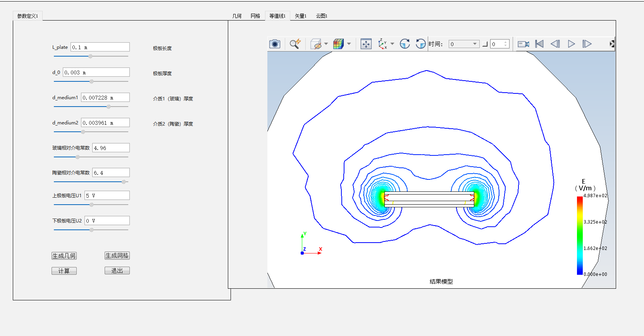Click the time step spinner field

[x=499, y=44]
